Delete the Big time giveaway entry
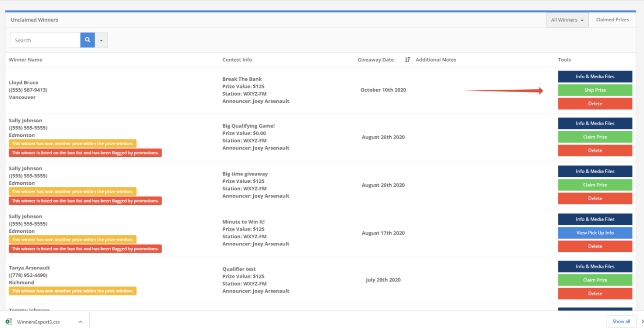 click(595, 199)
